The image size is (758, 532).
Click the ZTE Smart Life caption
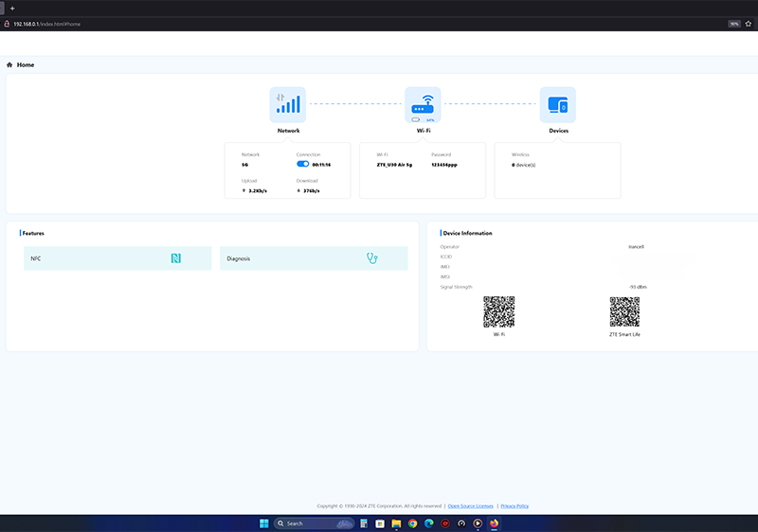tap(624, 334)
